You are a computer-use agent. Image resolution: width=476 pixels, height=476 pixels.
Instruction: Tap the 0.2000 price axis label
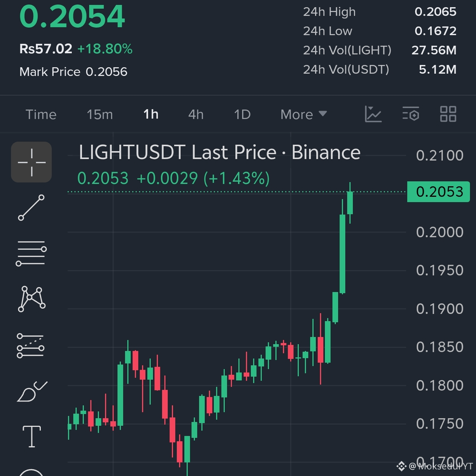[440, 232]
